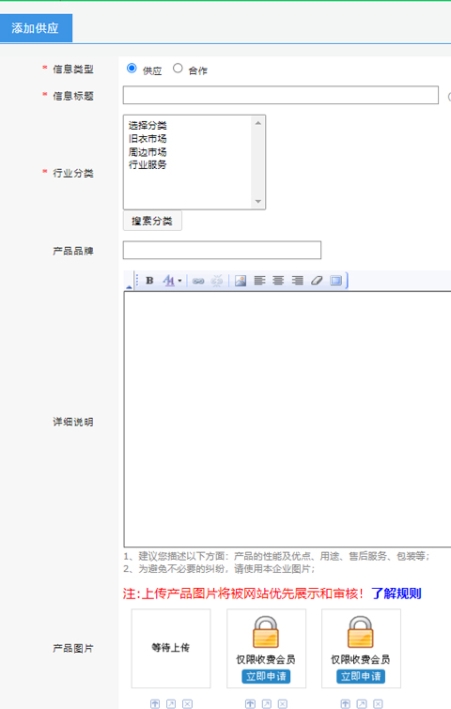This screenshot has width=451, height=709.
Task: Select the 合作 radio button
Action: [178, 68]
